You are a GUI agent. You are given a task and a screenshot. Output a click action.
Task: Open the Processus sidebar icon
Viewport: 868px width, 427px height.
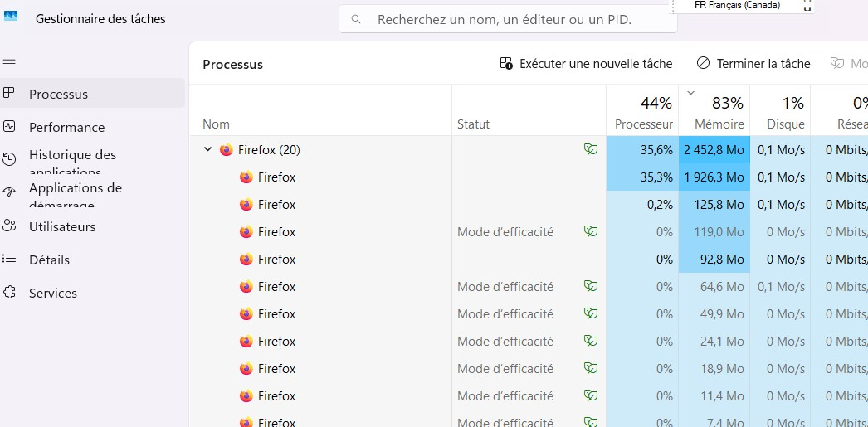[x=9, y=94]
